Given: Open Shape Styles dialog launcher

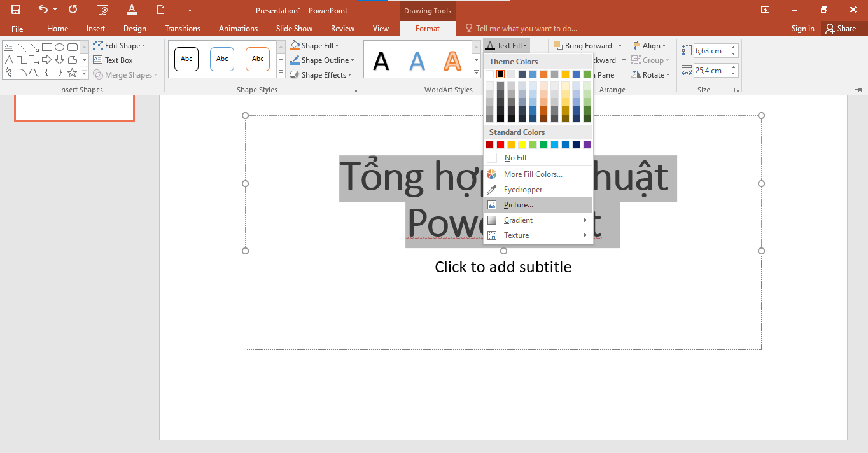Looking at the screenshot, I should [x=354, y=90].
